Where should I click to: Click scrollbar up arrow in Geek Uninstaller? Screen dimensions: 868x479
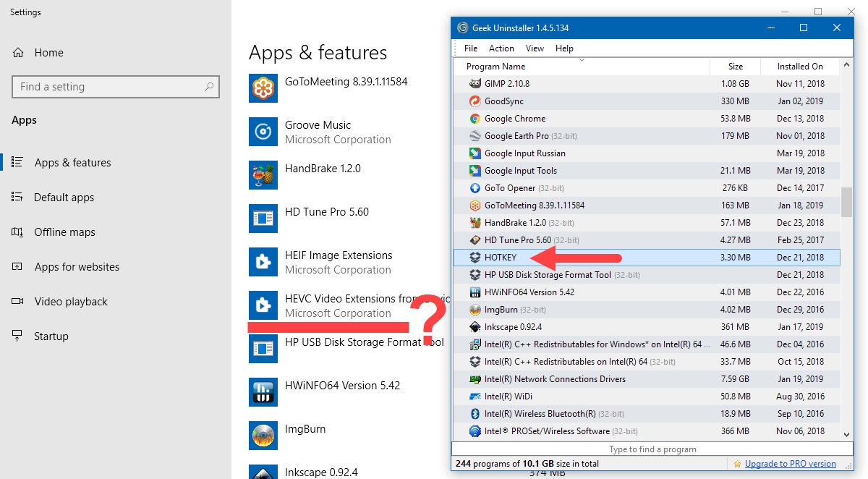click(x=846, y=66)
